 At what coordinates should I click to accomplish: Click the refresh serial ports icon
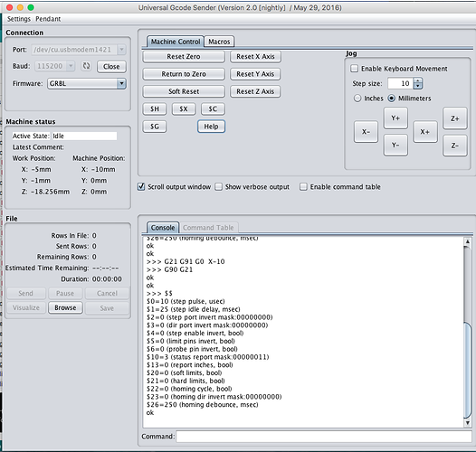pos(87,66)
